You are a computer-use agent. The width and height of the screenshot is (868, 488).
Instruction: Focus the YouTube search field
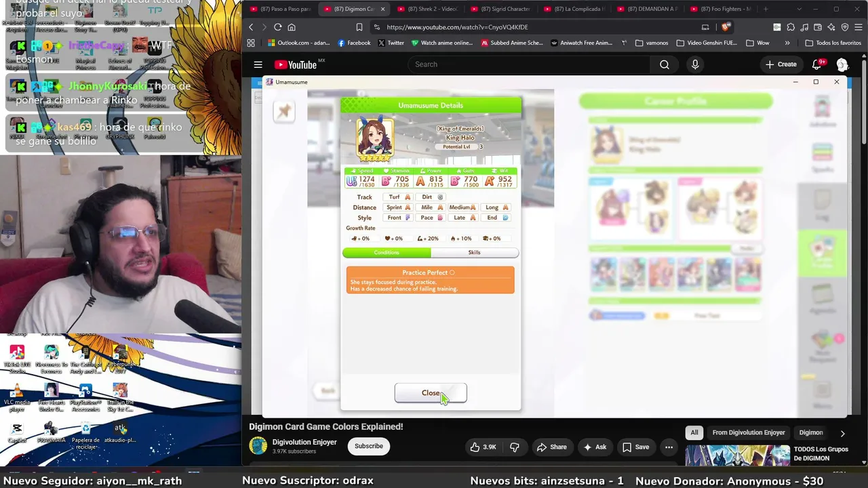pyautogui.click(x=529, y=64)
